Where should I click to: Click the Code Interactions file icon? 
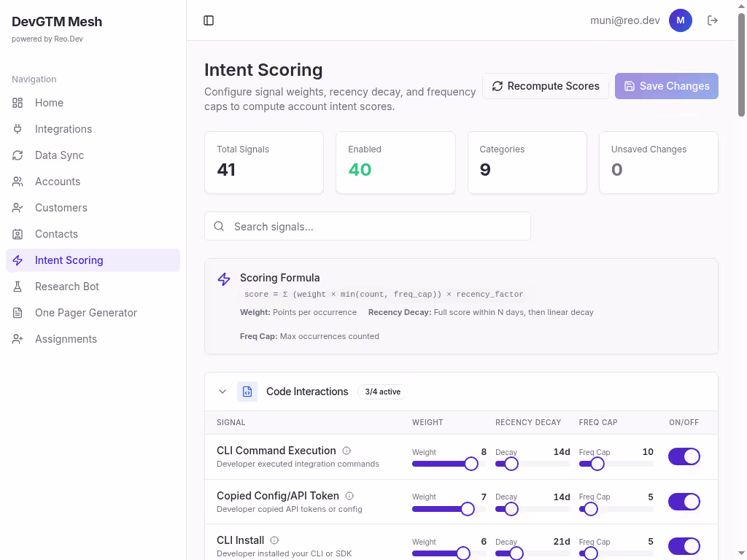point(247,392)
